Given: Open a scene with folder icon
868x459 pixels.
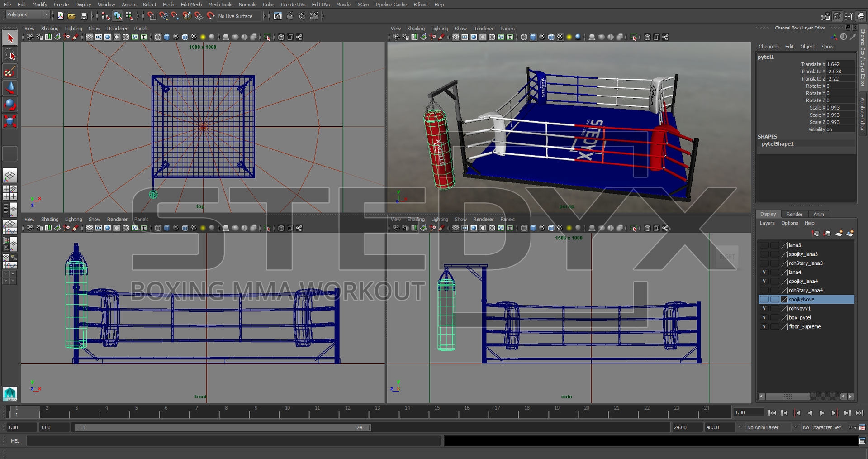Looking at the screenshot, I should tap(71, 16).
